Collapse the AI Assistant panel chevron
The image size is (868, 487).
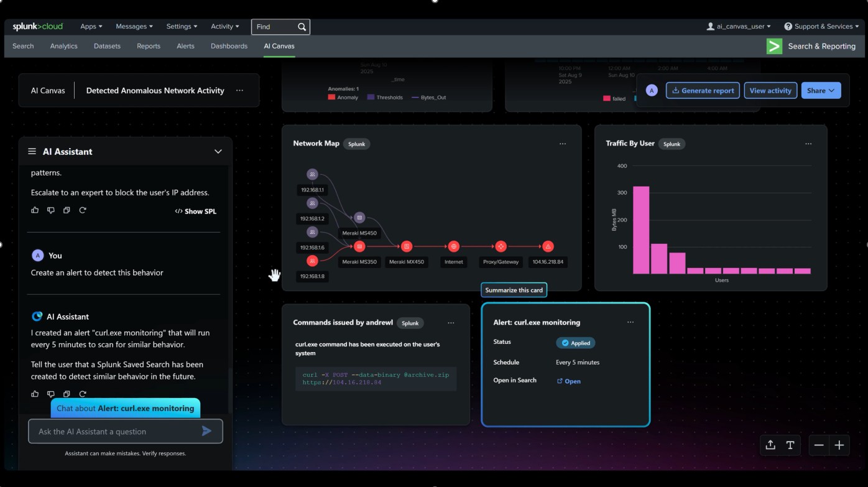(218, 151)
